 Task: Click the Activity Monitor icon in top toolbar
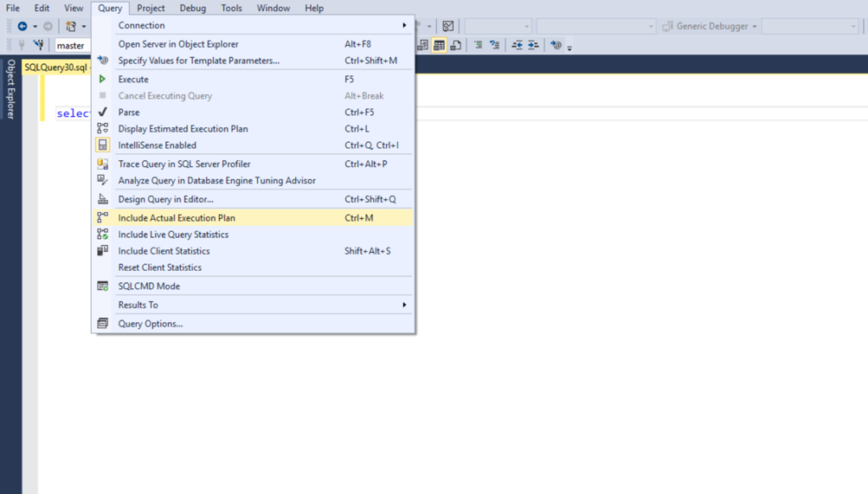click(448, 26)
